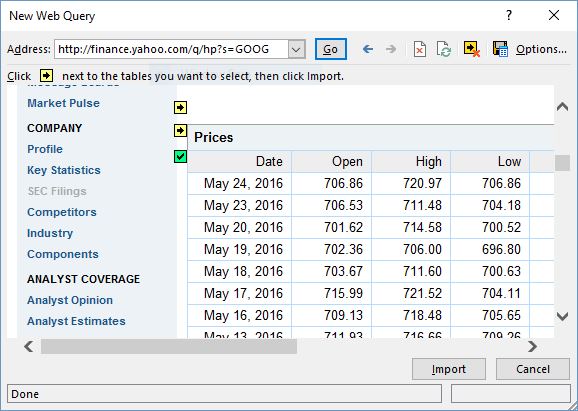Open the Market Pulse link
Screen dimensions: 578x411
coord(63,103)
